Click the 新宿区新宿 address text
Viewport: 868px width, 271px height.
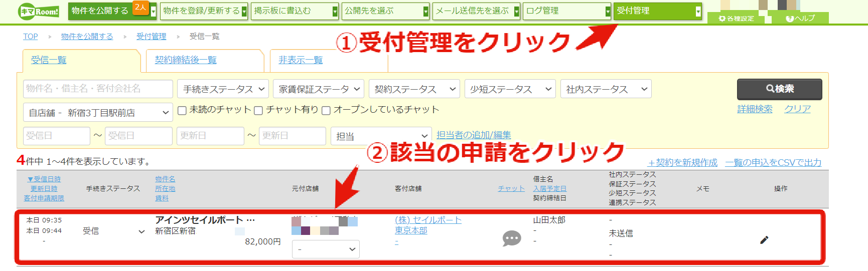176,231
